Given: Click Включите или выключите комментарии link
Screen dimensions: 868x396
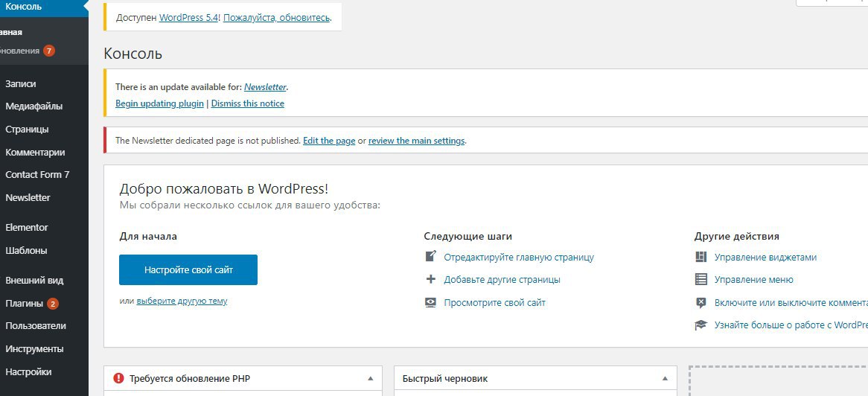Looking at the screenshot, I should [x=791, y=303].
